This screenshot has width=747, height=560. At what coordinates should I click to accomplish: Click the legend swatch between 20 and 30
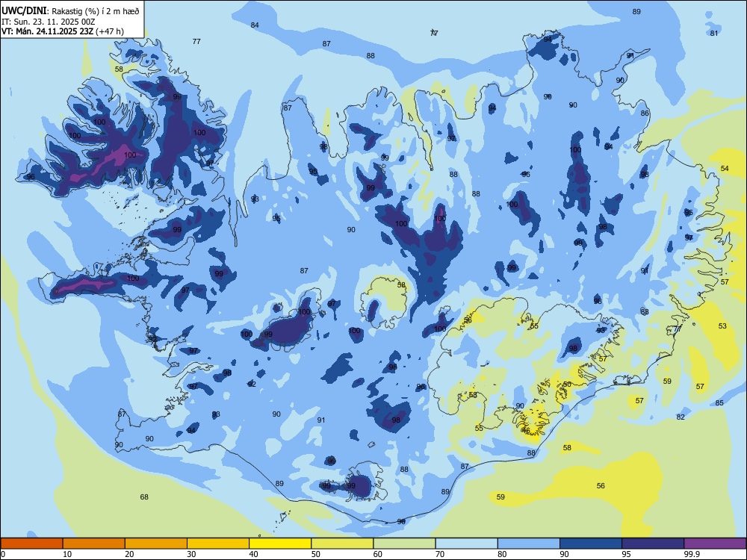point(156,544)
